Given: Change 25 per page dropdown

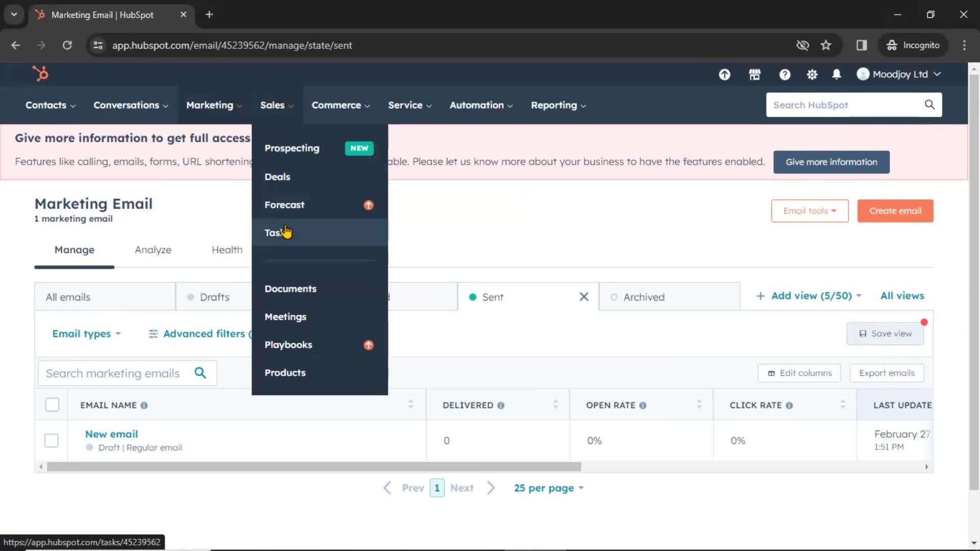Looking at the screenshot, I should pyautogui.click(x=549, y=488).
